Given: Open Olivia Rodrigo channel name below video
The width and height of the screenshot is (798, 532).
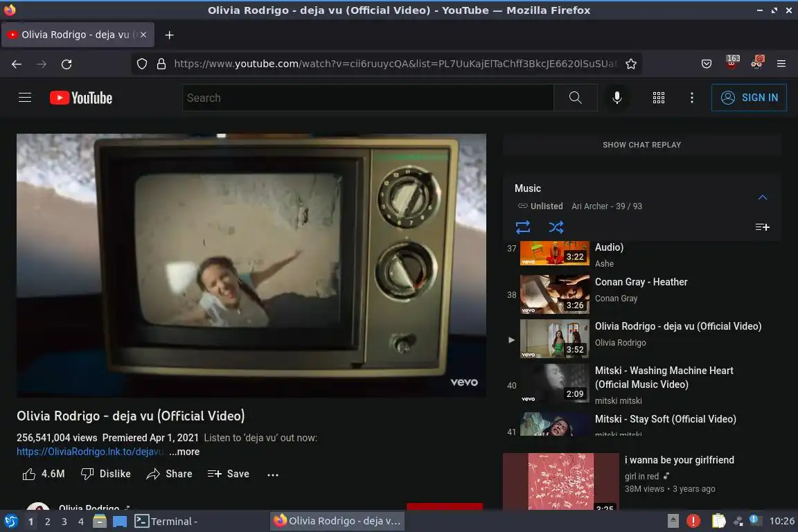Looking at the screenshot, I should (89, 508).
